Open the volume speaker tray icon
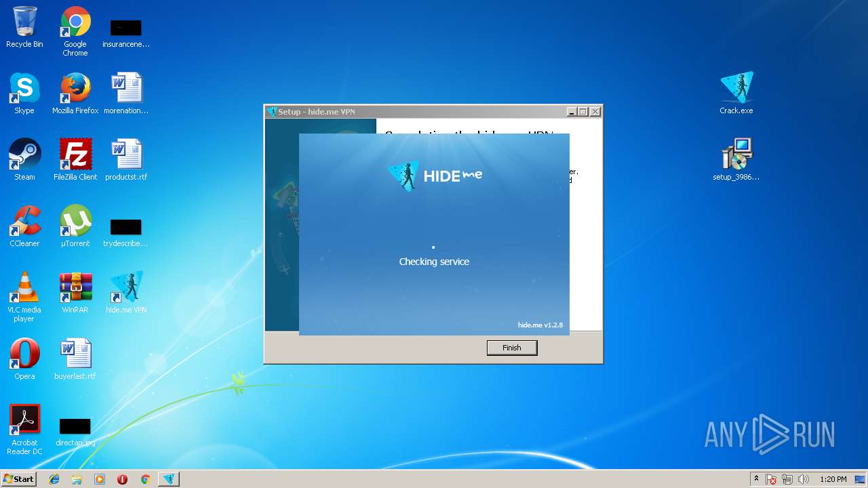This screenshot has height=488, width=868. (804, 479)
